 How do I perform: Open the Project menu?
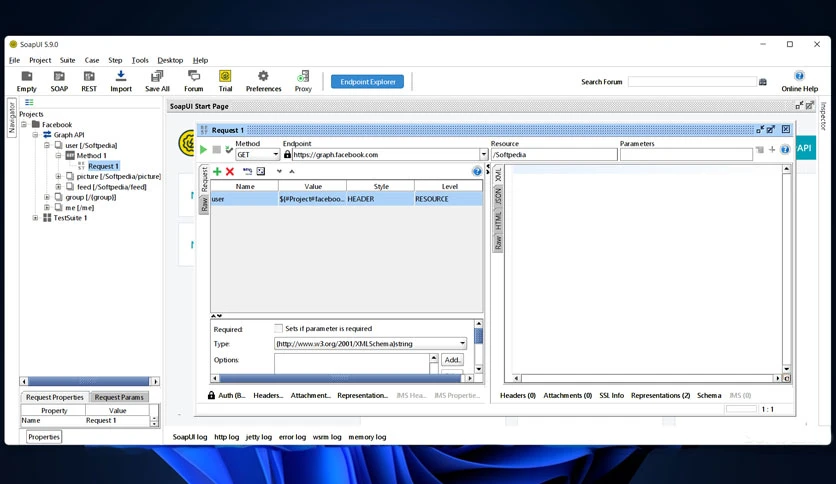pyautogui.click(x=40, y=60)
